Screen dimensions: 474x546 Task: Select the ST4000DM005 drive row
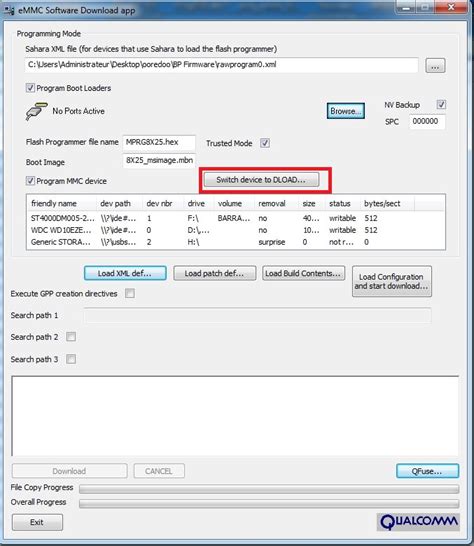[x=235, y=218]
